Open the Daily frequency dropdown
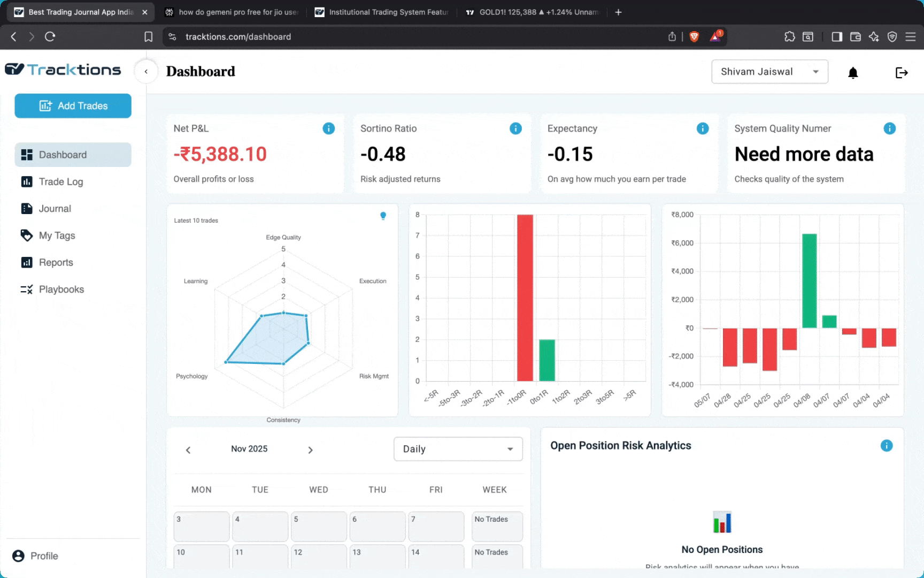The width and height of the screenshot is (924, 578). (x=457, y=448)
